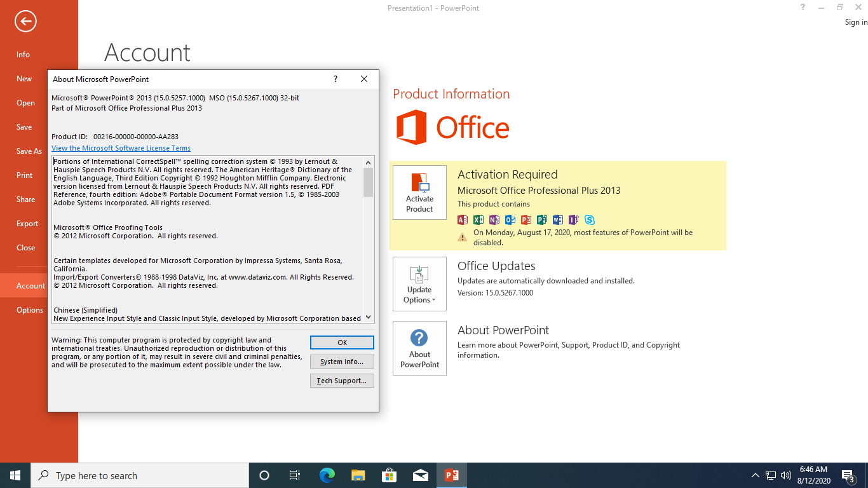Open Microsoft Software License Terms link
The width and height of the screenshot is (868, 488).
click(x=121, y=148)
